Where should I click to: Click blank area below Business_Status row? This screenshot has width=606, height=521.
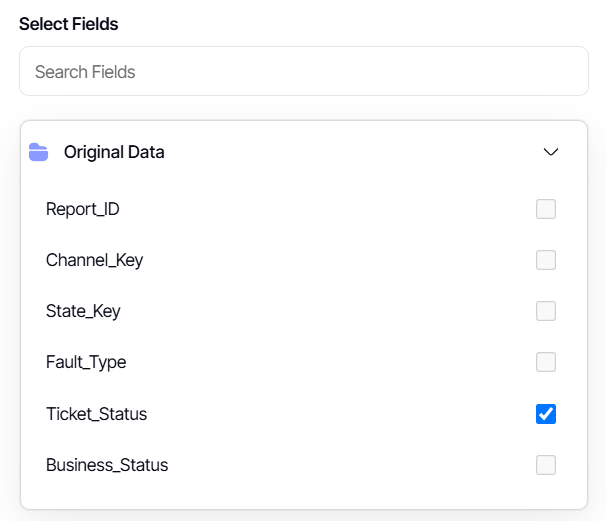[300, 497]
